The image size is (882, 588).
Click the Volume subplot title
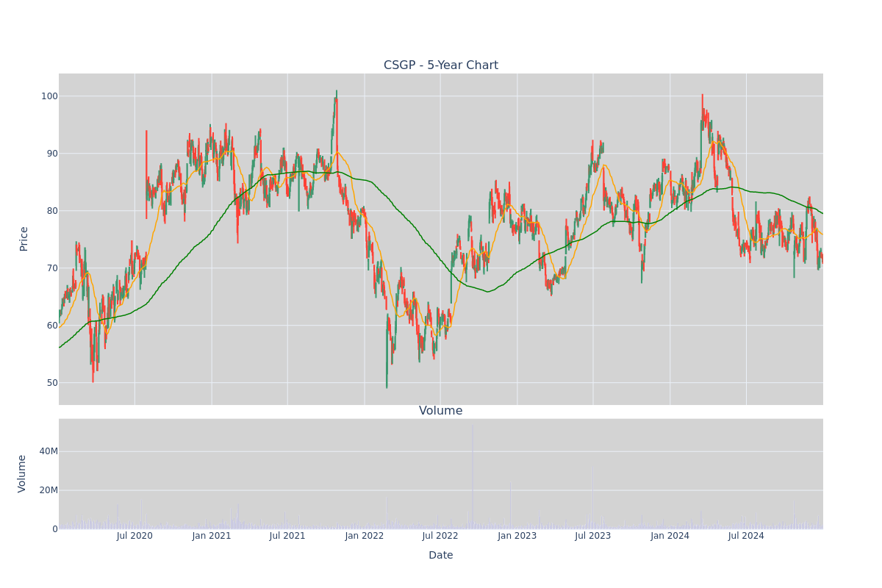click(x=441, y=411)
